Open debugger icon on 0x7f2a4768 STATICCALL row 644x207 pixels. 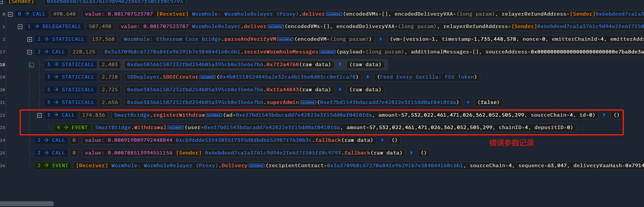click(x=31, y=65)
